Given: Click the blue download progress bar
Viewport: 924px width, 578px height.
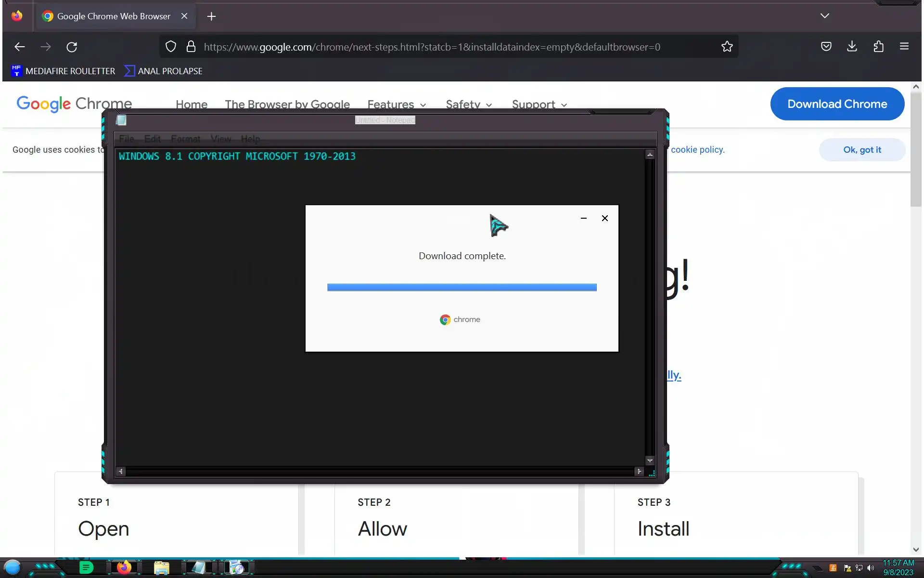Looking at the screenshot, I should tap(462, 288).
